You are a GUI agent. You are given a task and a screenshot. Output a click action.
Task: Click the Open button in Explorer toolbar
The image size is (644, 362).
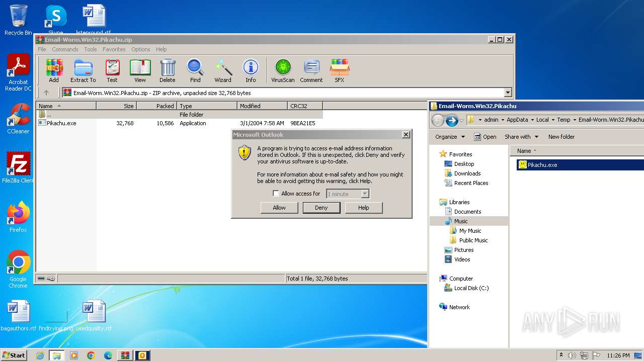(x=485, y=137)
